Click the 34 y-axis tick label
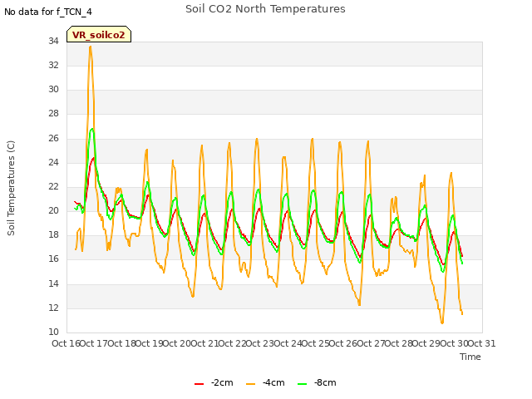Viewport: 532px width, 399px height. 53,41
